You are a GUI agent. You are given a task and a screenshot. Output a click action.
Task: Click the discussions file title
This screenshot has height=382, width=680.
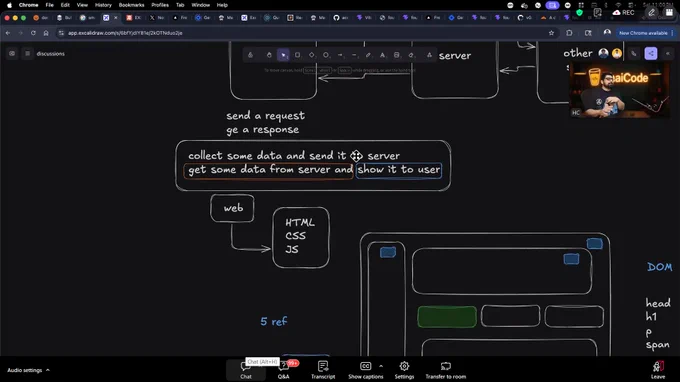pos(51,54)
